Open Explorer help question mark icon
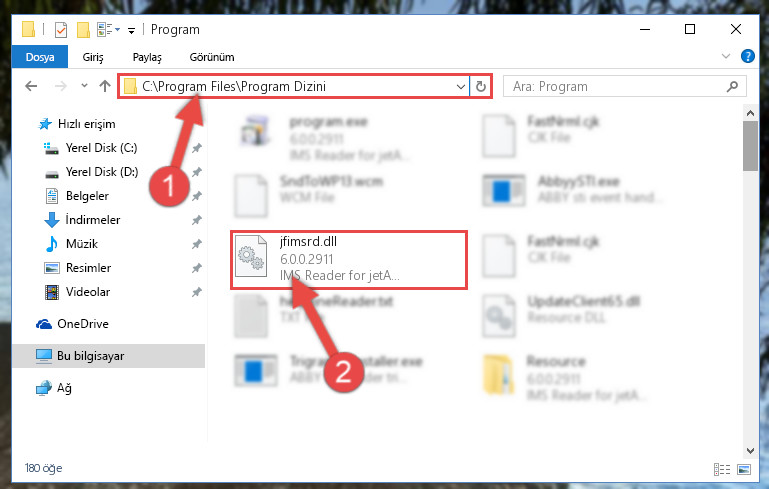769x489 pixels. pos(747,56)
